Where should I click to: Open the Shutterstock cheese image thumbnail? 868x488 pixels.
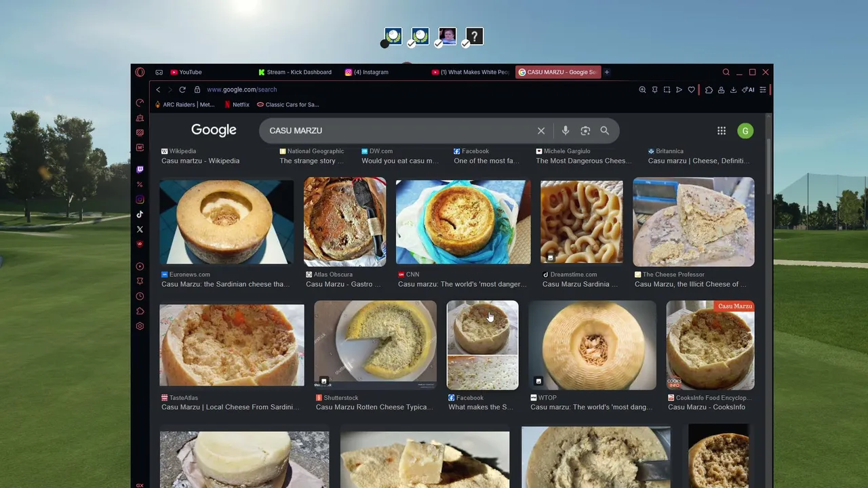[375, 345]
